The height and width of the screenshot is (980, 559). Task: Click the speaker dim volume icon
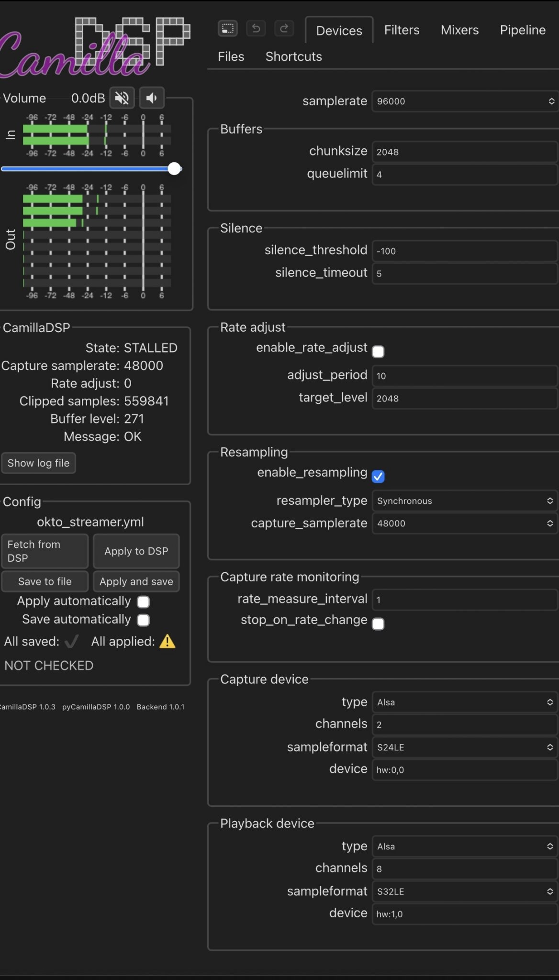tap(152, 98)
